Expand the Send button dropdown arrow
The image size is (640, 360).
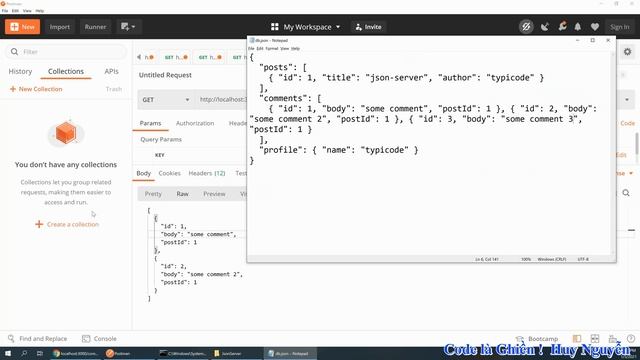tap(627, 100)
